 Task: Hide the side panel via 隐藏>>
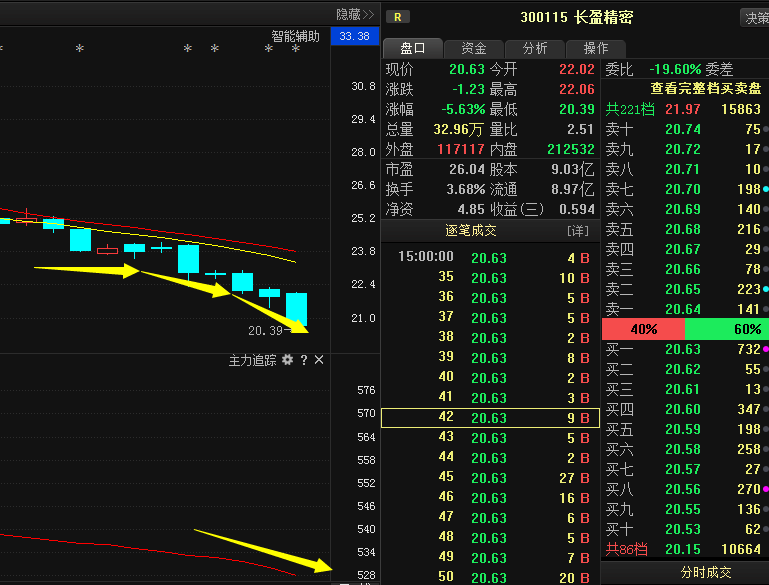pyautogui.click(x=355, y=14)
